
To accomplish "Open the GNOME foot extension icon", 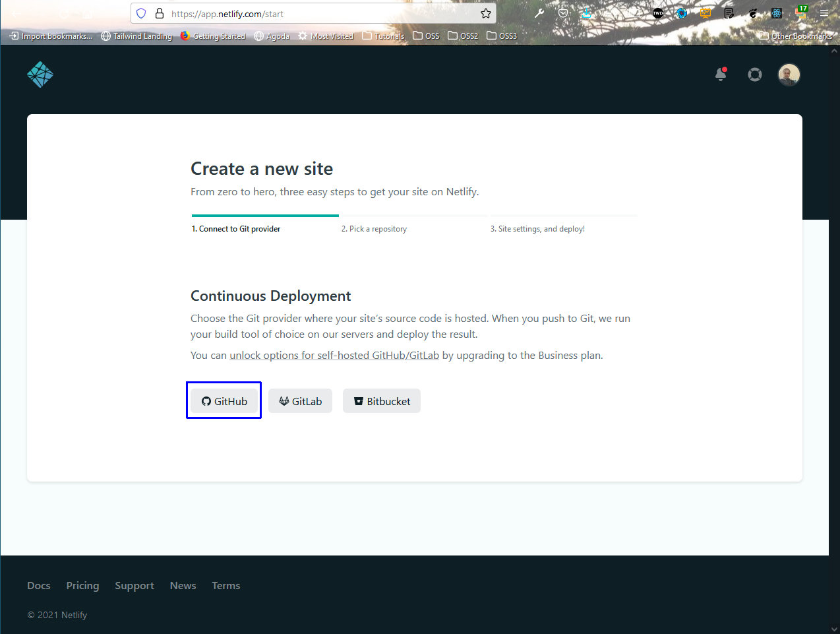I will click(x=753, y=13).
